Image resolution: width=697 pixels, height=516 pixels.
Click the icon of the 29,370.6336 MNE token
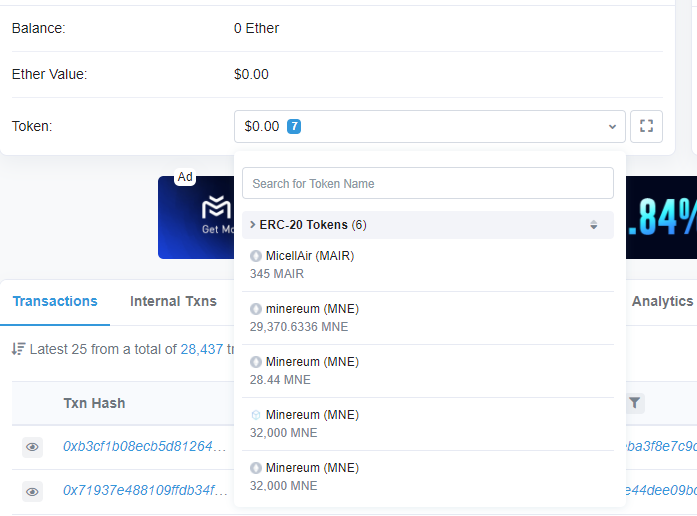click(x=256, y=309)
